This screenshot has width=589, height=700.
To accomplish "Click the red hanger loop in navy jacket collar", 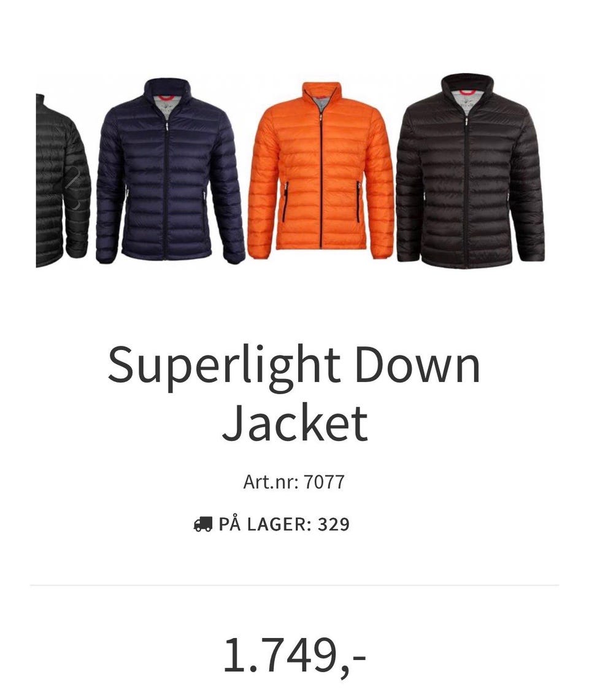I will coord(166,96).
